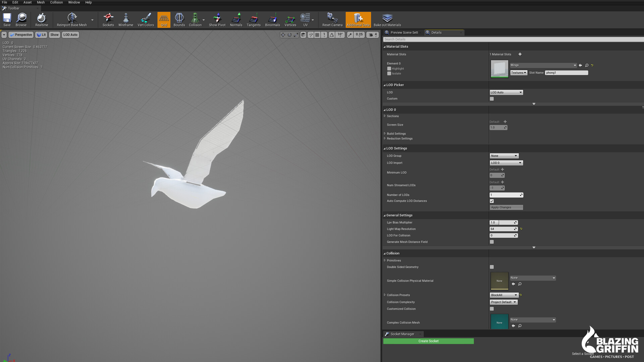Toggle the Collision display icon

coord(195,19)
